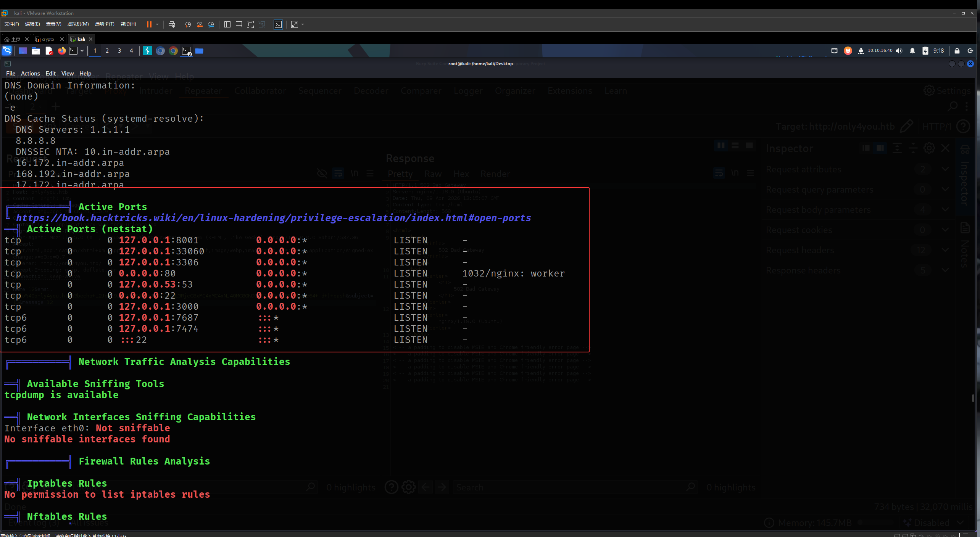The image size is (980, 537).
Task: Expand the power options arrow beside pause
Action: tap(157, 24)
